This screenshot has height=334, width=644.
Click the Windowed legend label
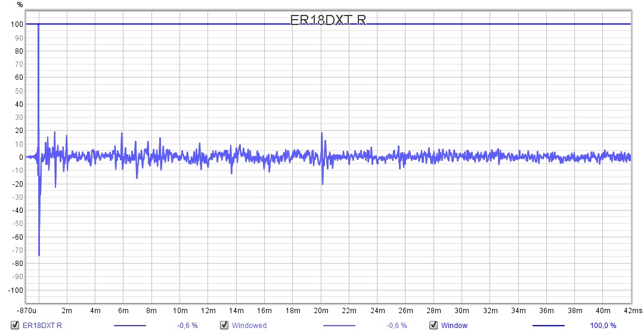click(x=249, y=326)
